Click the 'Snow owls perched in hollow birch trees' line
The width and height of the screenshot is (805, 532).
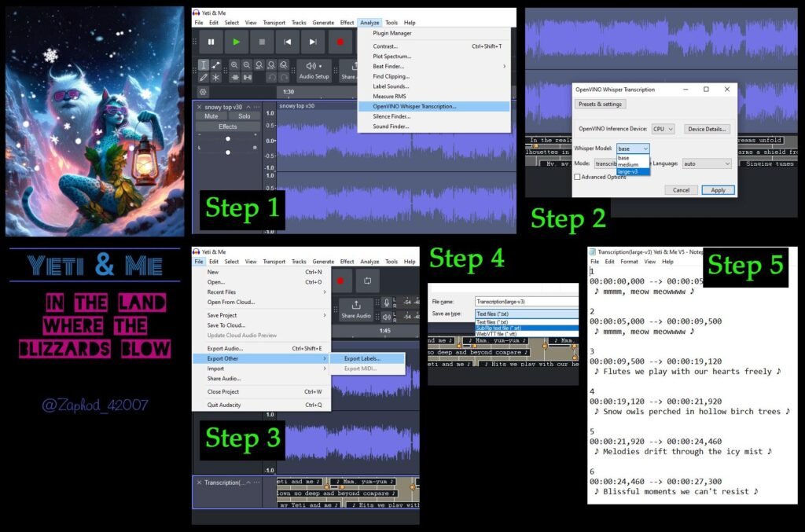coord(692,412)
